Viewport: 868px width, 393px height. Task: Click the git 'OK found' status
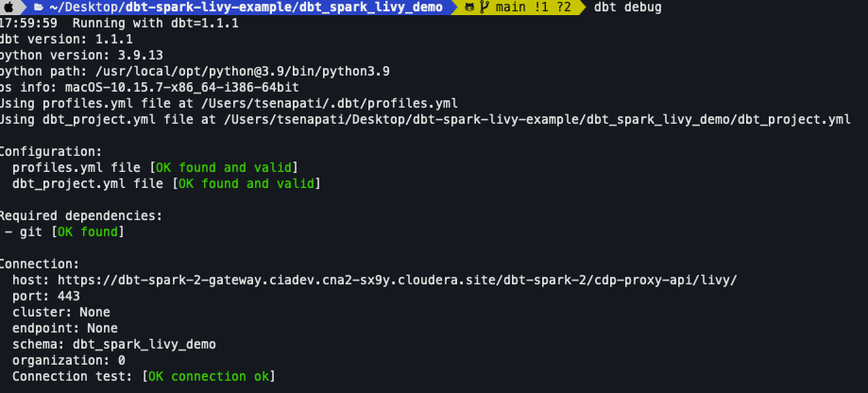point(88,231)
